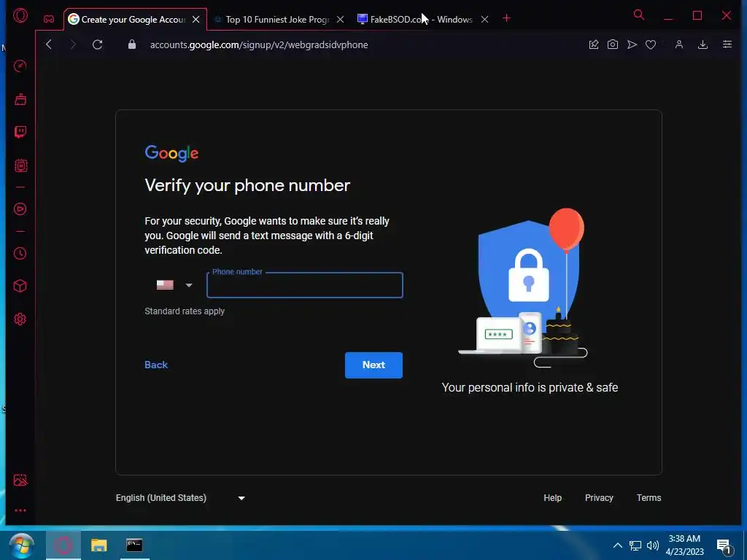This screenshot has width=747, height=560.
Task: Open the Windows Start menu
Action: point(21,545)
